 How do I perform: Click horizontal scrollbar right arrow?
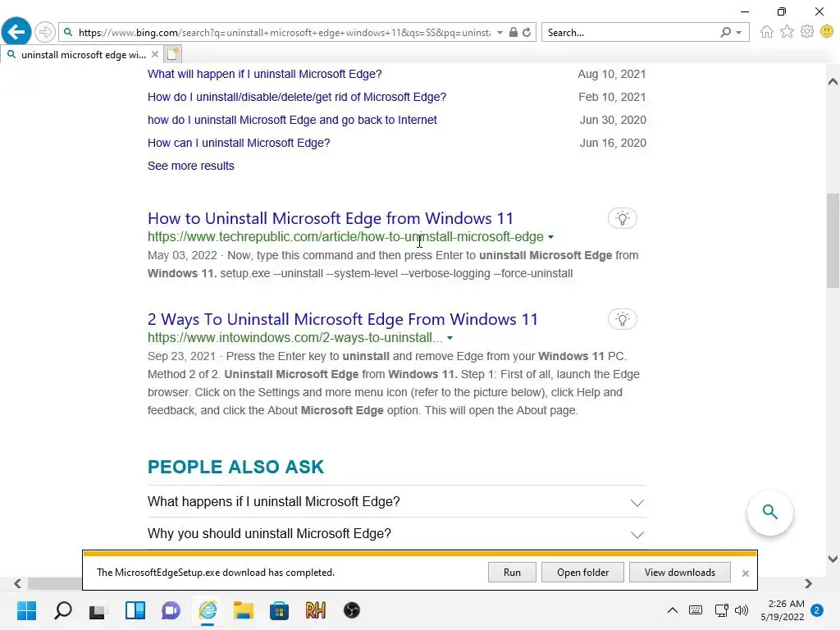[808, 583]
